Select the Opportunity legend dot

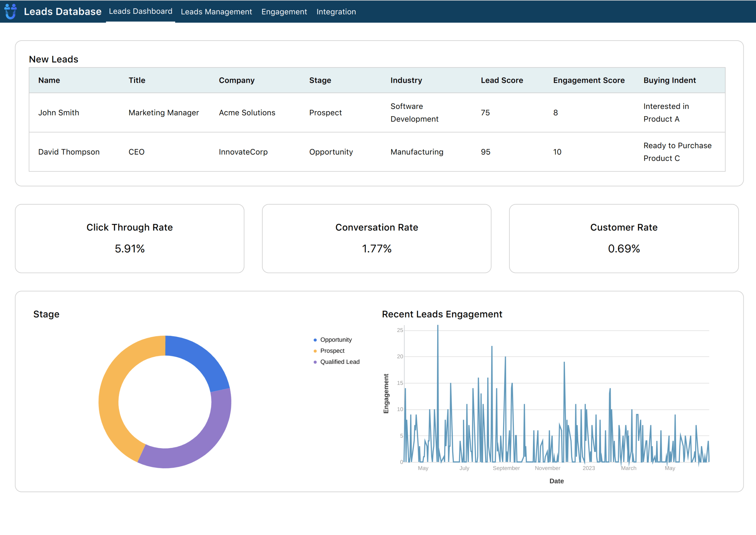point(315,339)
